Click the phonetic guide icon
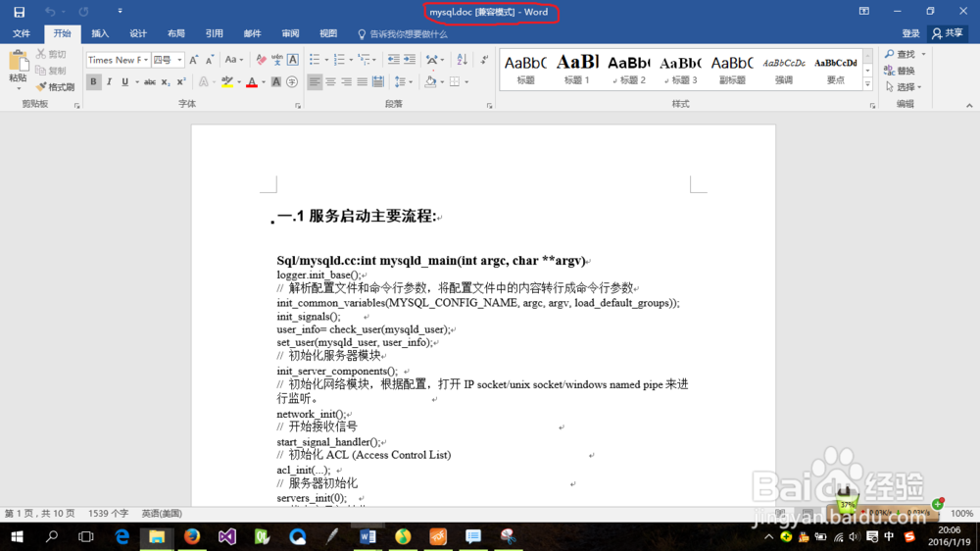980x551 pixels. (277, 60)
